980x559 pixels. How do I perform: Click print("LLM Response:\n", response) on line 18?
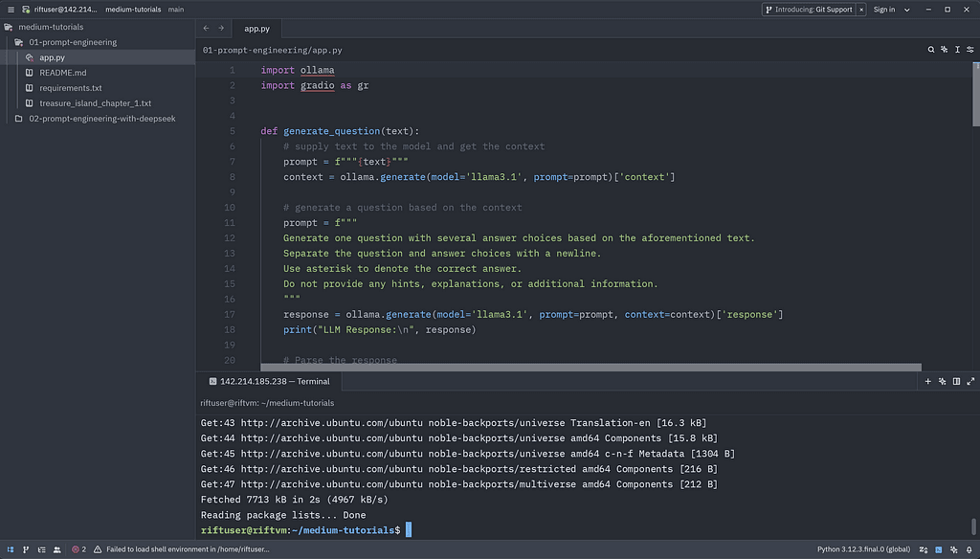[379, 329]
